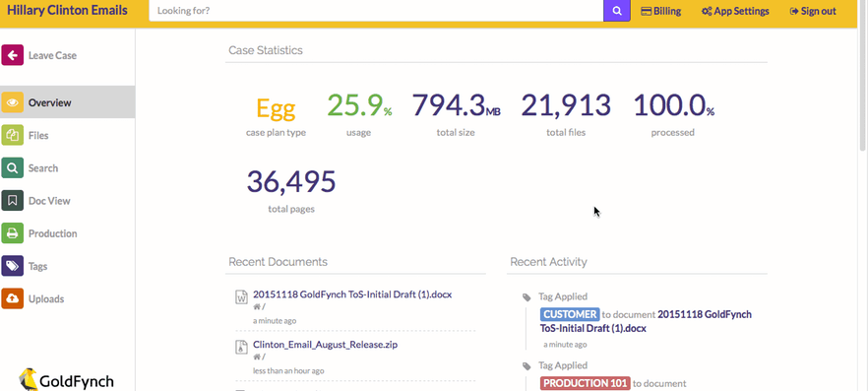Open the Doc View bookmark icon

(x=12, y=201)
